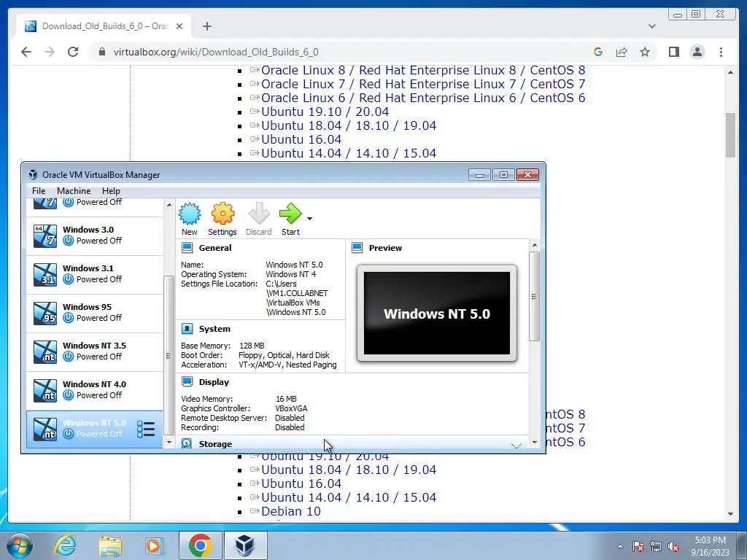The height and width of the screenshot is (560, 747).
Task: Click the VM list scroll up arrow
Action: 169,205
